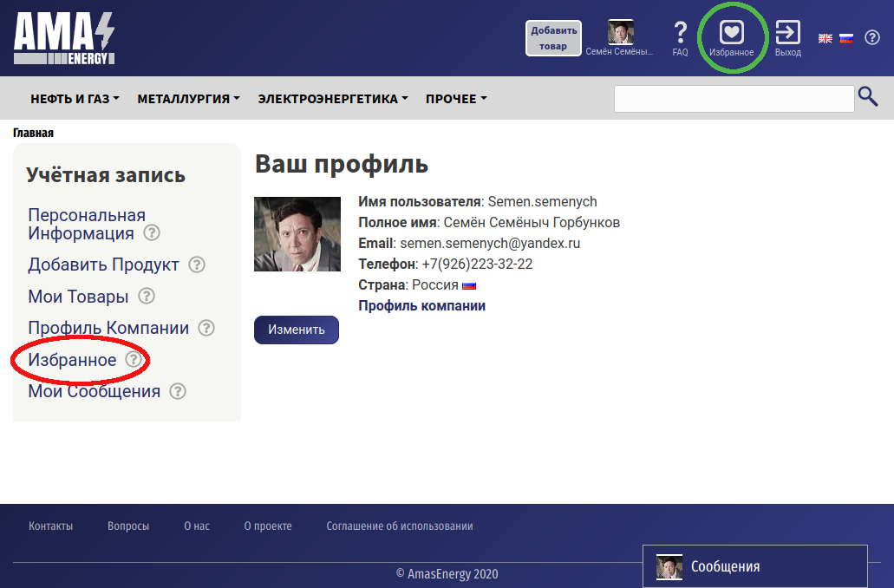The width and height of the screenshot is (894, 588).
Task: Select Персональная Информация in sidebar
Action: [87, 224]
